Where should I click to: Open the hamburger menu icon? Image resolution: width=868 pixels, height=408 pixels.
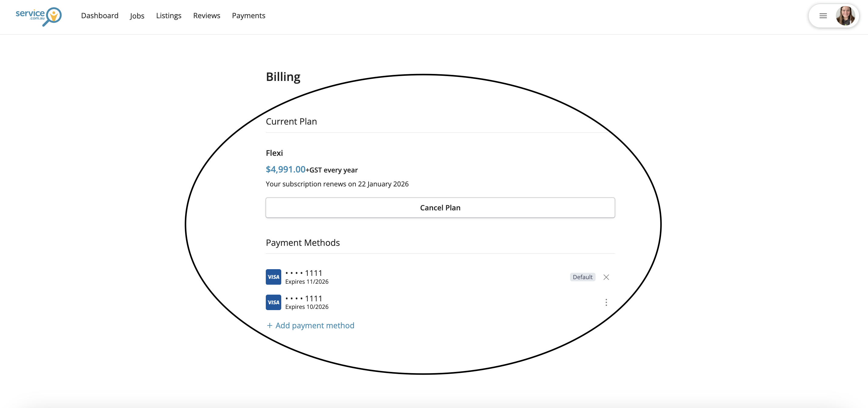pyautogui.click(x=823, y=16)
